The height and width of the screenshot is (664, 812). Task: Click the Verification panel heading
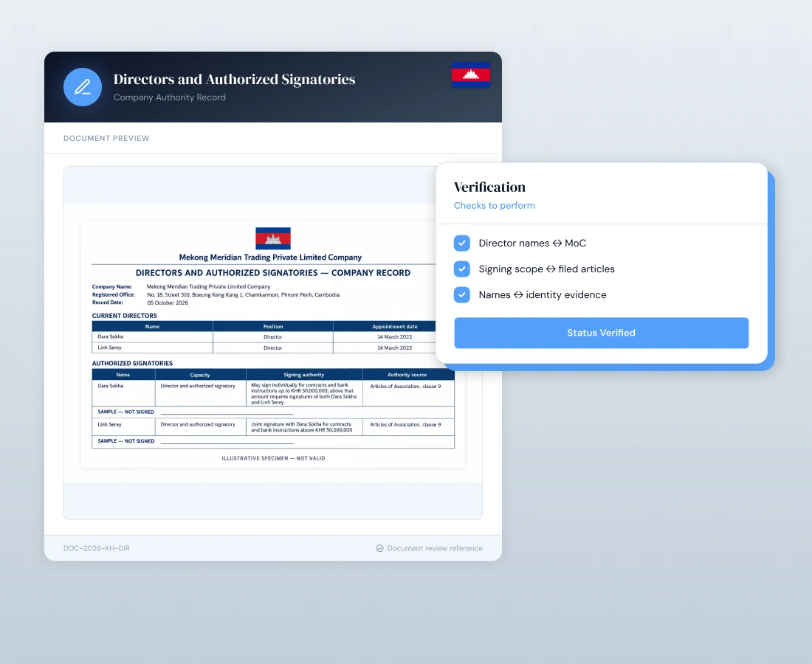pos(489,187)
